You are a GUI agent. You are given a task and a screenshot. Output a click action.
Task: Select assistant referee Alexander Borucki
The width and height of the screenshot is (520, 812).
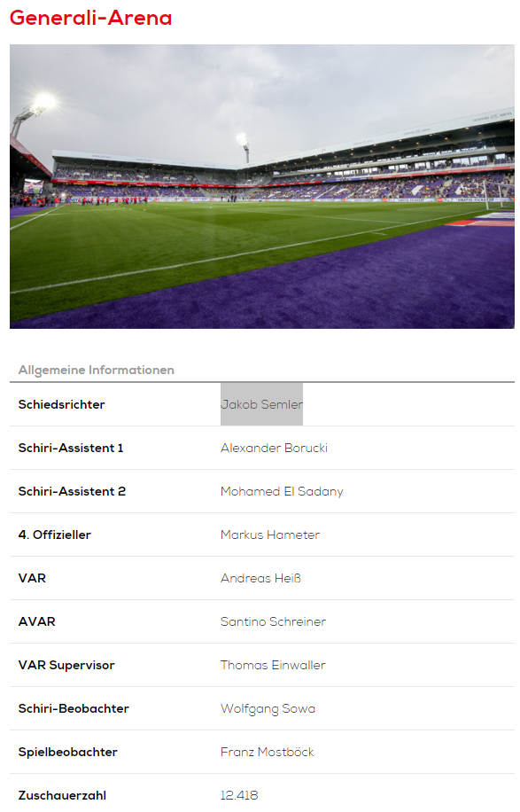tap(275, 448)
